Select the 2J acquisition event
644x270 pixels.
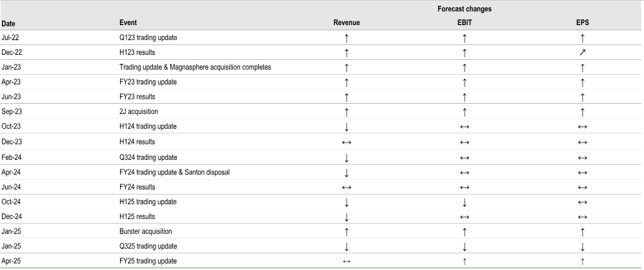pyautogui.click(x=139, y=111)
